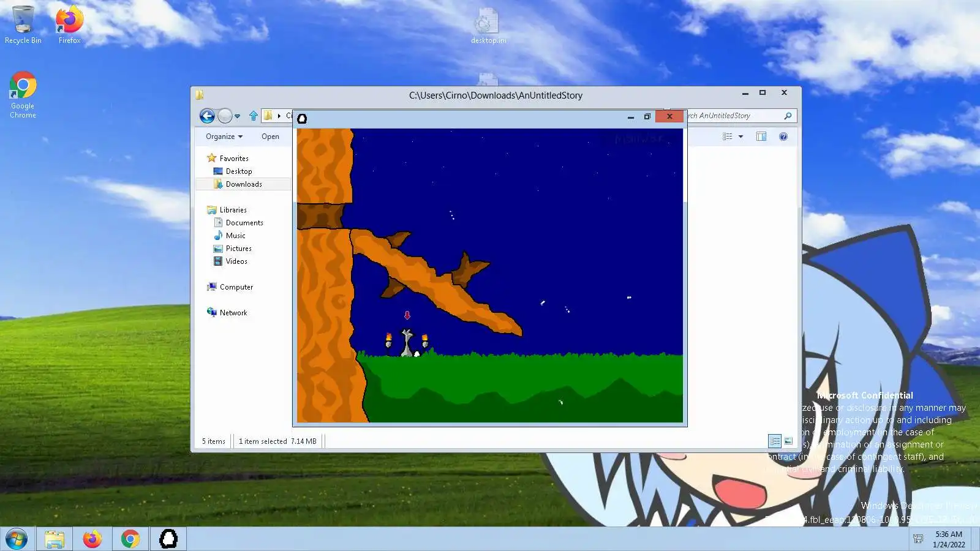Open Documents library

pos(238,223)
